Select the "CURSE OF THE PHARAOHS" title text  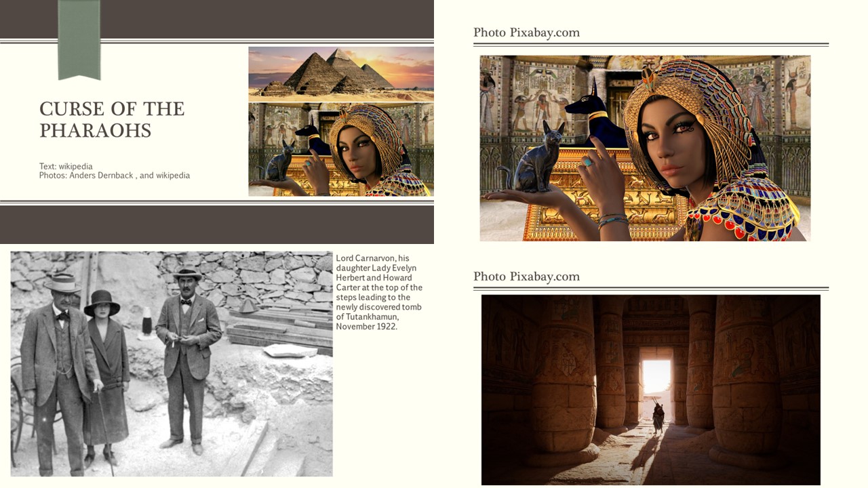(x=112, y=119)
